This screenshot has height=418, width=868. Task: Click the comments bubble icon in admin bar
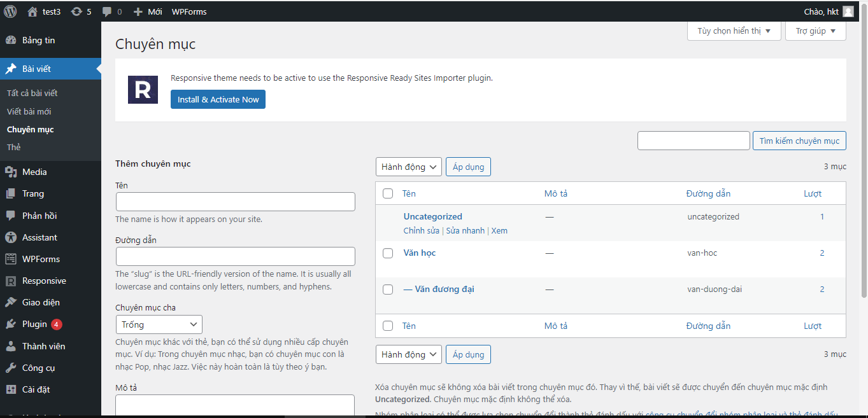(107, 11)
